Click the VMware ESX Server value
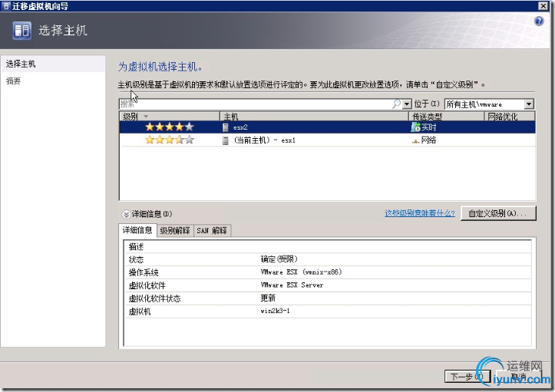The image size is (555, 392). (x=292, y=285)
